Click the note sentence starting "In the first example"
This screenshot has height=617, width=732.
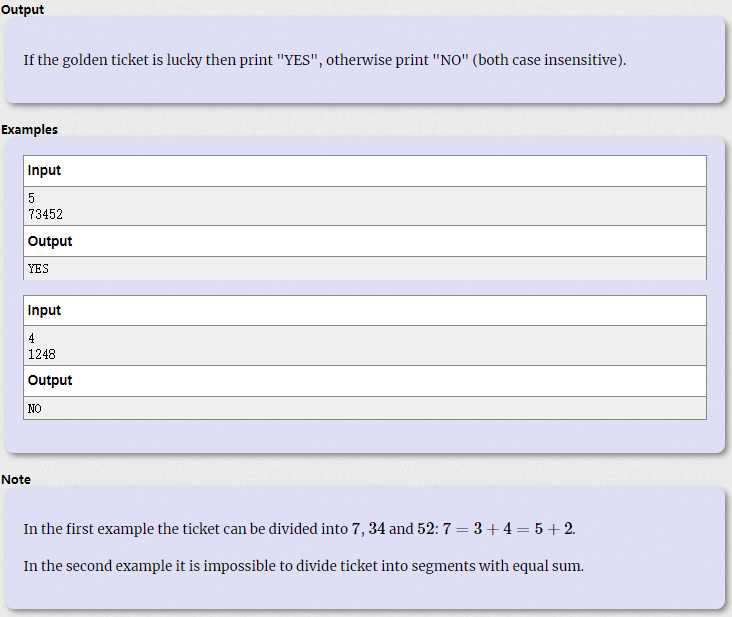click(185, 529)
